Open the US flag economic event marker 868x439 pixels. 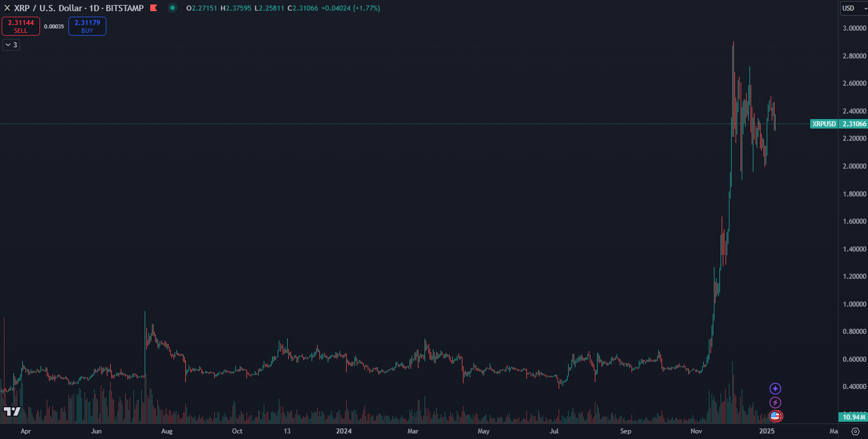pyautogui.click(x=776, y=416)
